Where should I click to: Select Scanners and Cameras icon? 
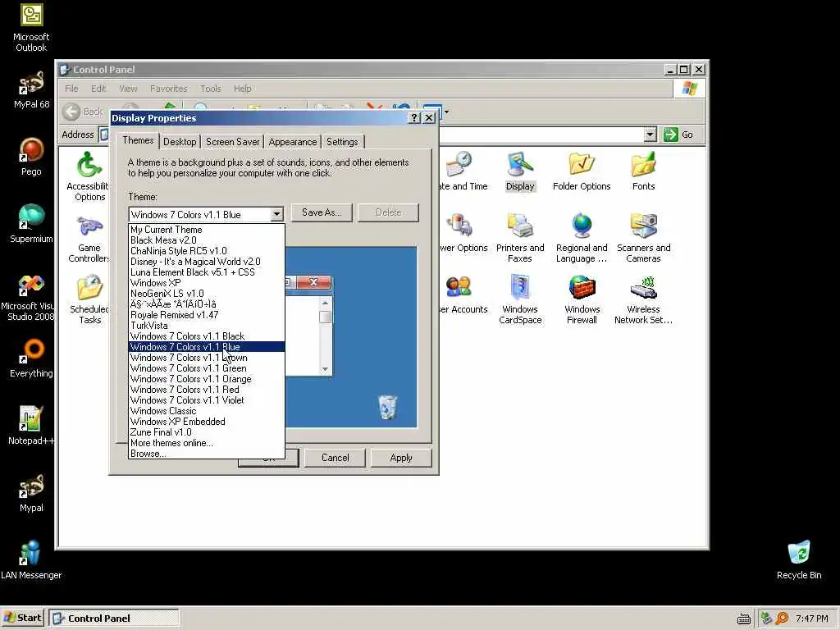coord(643,239)
